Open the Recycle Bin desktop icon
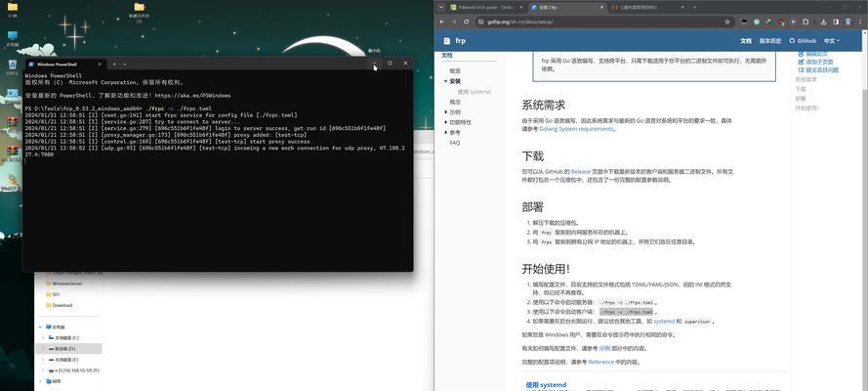Screen dimensions: 868x391 (12, 67)
